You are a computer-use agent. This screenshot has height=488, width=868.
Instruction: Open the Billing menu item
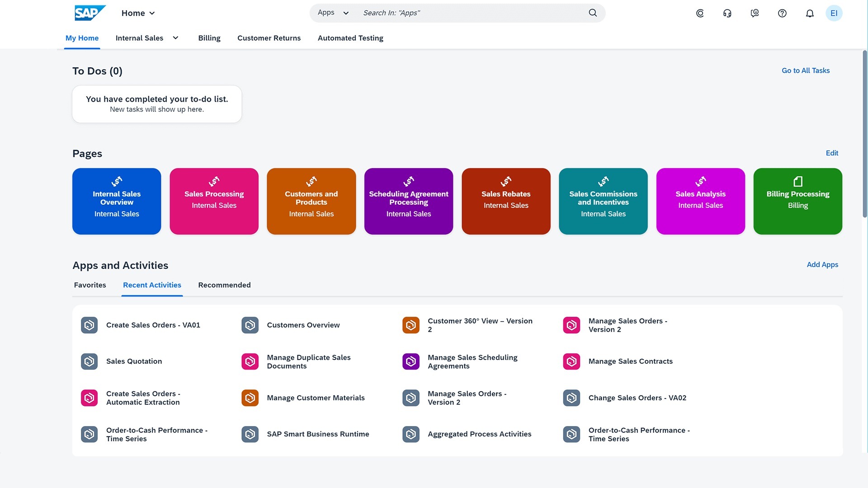tap(209, 38)
